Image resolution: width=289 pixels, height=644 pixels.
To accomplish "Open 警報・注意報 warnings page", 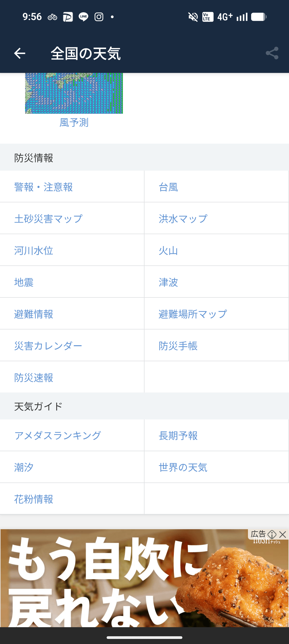I will tap(43, 187).
